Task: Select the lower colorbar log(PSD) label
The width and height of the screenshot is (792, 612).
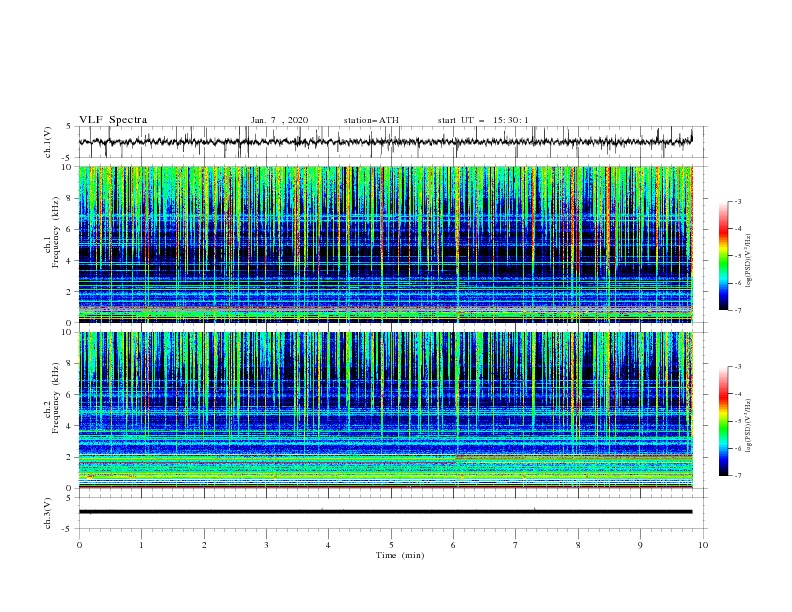Action: (749, 425)
